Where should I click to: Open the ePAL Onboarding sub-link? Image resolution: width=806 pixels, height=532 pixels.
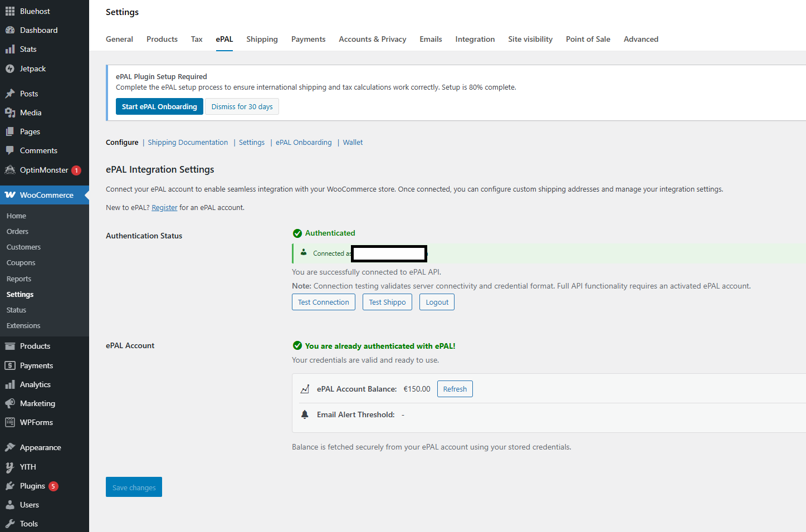point(304,143)
